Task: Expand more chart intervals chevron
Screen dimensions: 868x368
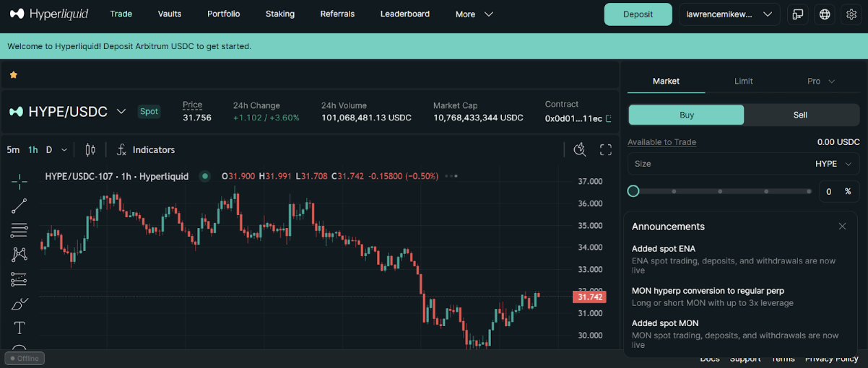Action: pyautogui.click(x=64, y=150)
